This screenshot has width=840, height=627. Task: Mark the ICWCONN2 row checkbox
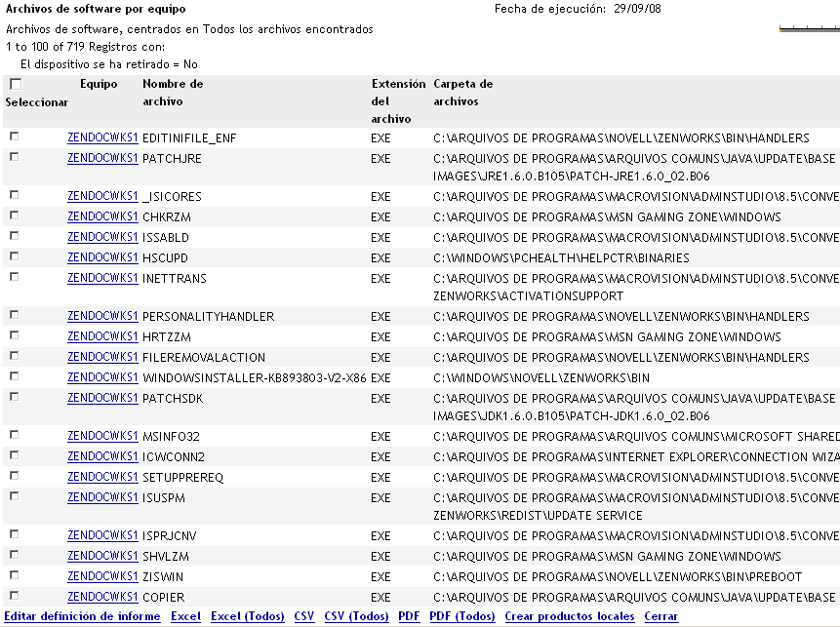[15, 455]
